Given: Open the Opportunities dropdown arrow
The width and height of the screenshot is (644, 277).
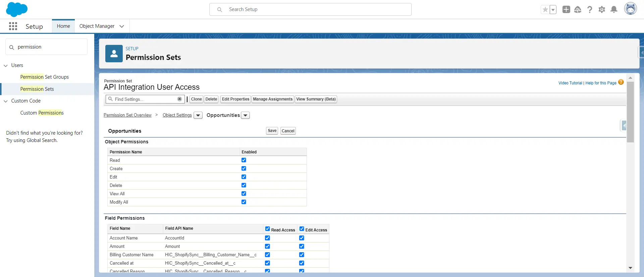Looking at the screenshot, I should [x=246, y=116].
